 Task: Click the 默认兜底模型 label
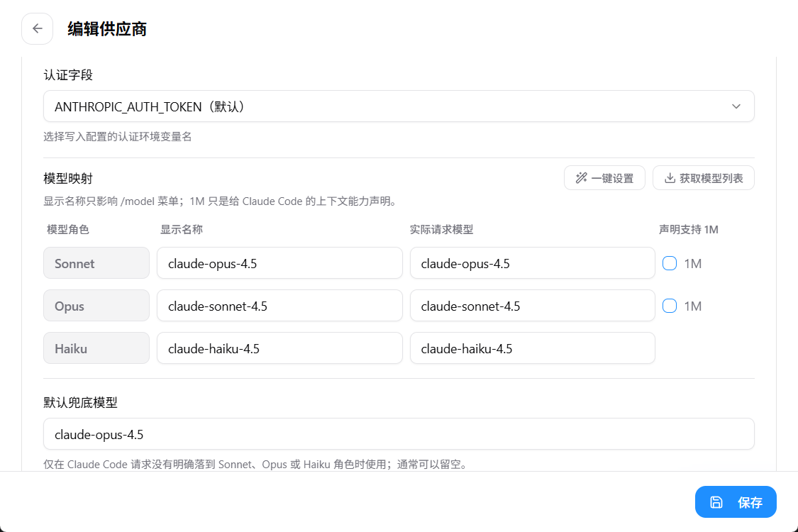click(x=80, y=403)
